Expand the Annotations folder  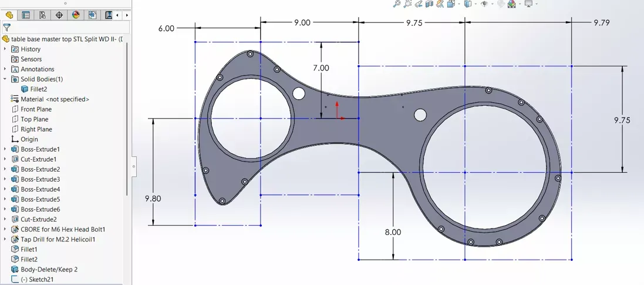[5, 69]
